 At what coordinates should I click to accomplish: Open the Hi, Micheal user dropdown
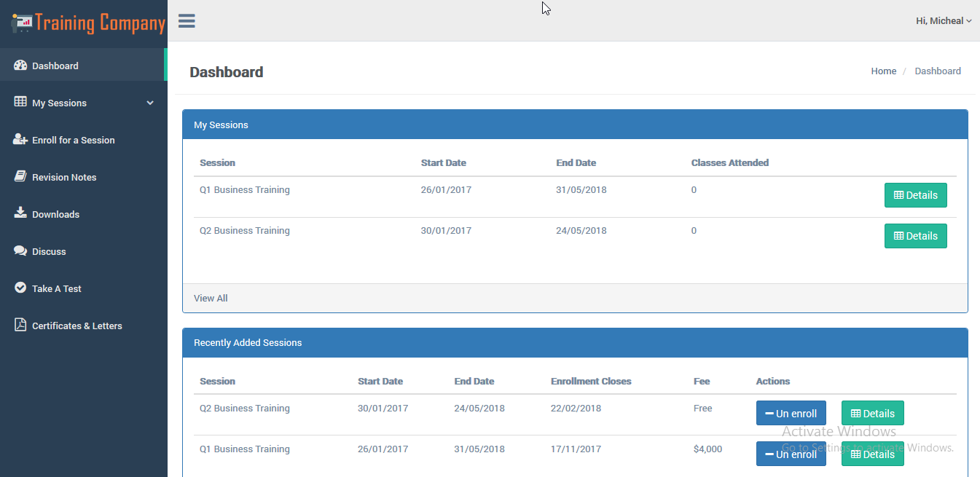(x=943, y=20)
